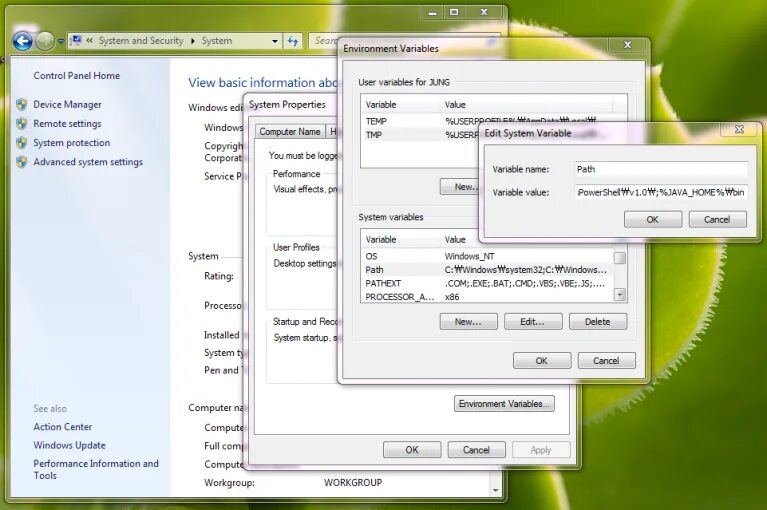Click Cancel in System Properties dialog
The height and width of the screenshot is (510, 767).
476,449
